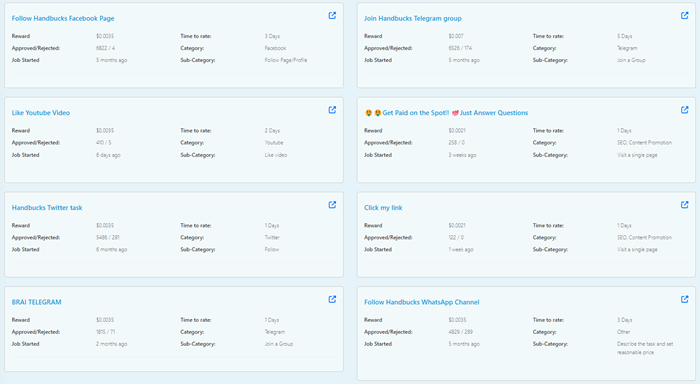Screen dimensions: 700x384
Task: Click '2 months ago' in BRAI TELEGRAM card
Action: coord(111,344)
